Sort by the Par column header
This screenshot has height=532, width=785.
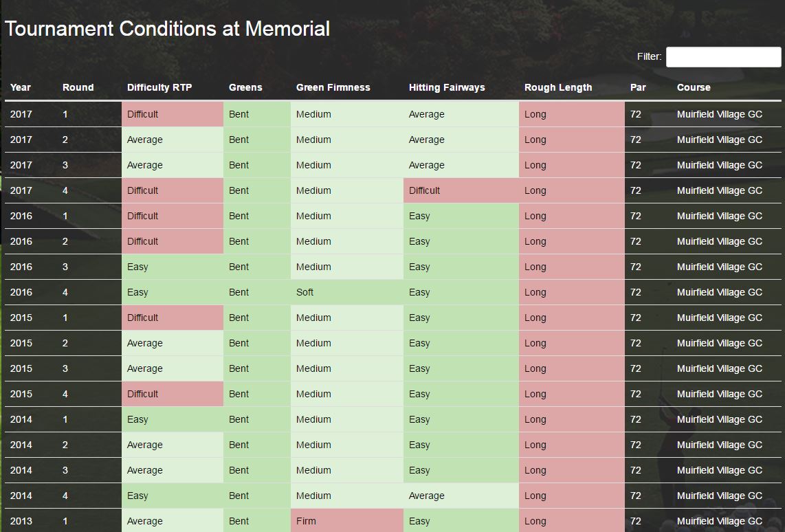(x=638, y=87)
